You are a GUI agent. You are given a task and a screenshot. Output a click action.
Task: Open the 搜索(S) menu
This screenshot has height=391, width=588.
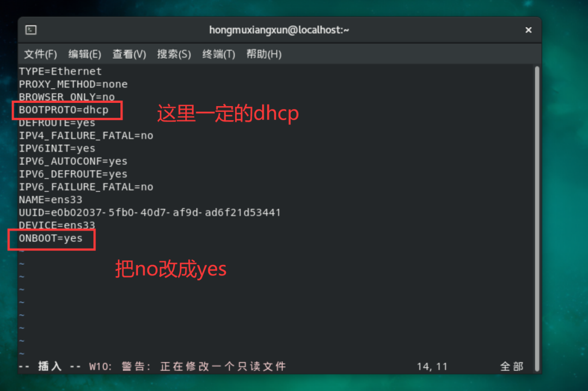click(x=174, y=54)
